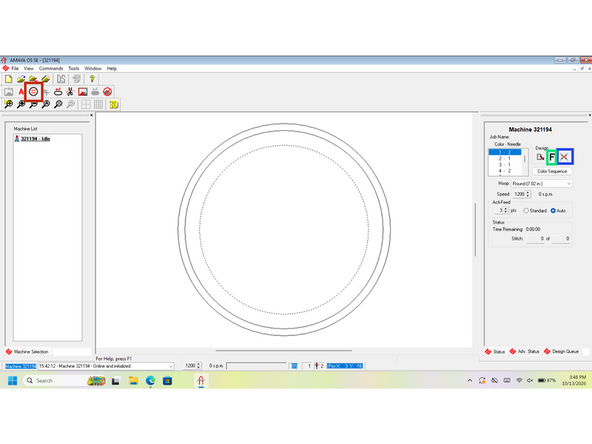
Task: Click the grayed landscape image icon
Action: pyautogui.click(x=8, y=92)
